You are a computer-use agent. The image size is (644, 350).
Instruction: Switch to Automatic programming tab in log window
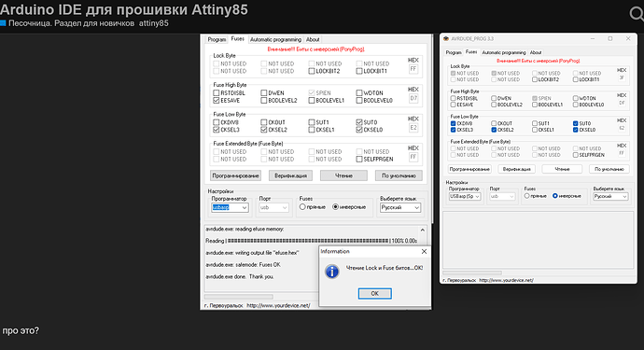[275, 39]
